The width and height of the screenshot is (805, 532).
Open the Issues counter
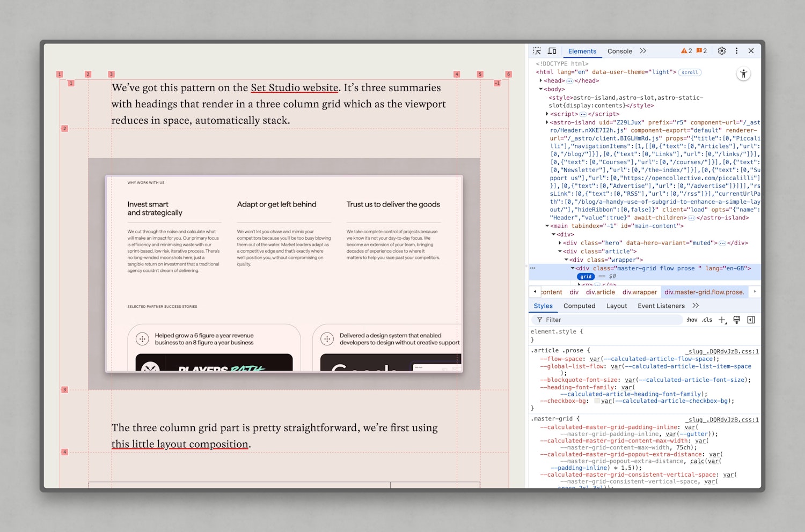point(702,50)
